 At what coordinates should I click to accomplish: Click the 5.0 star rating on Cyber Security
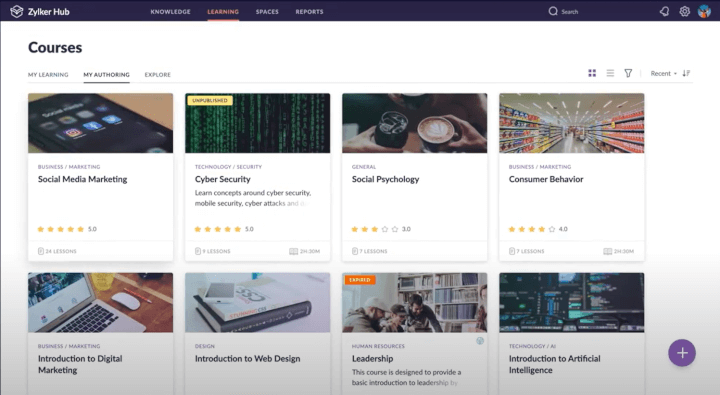[x=224, y=229]
